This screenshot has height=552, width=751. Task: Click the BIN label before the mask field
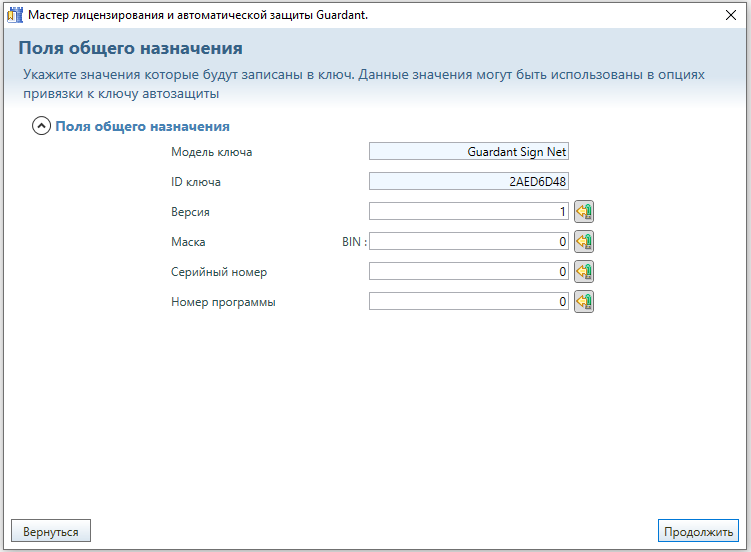pos(354,242)
